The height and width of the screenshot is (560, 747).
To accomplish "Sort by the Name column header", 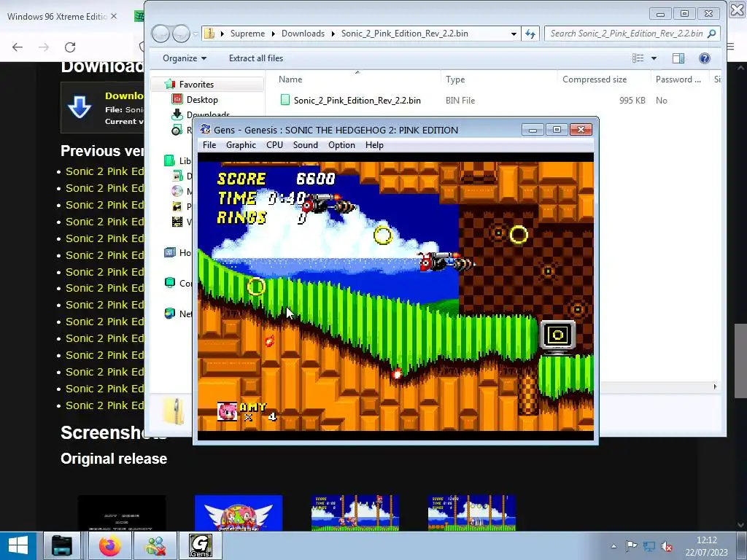I will (x=290, y=79).
